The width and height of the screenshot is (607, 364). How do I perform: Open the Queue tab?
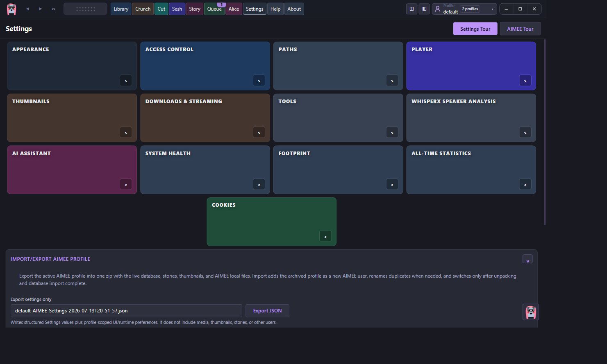(x=214, y=9)
